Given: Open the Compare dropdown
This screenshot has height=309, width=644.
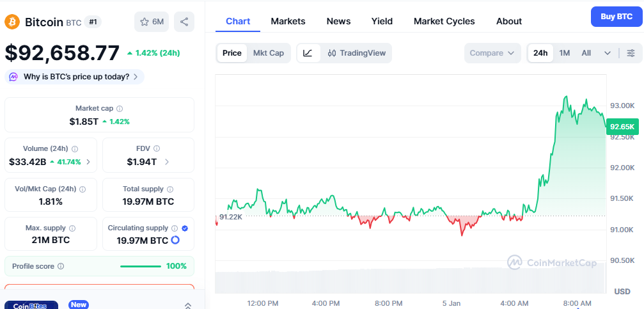Looking at the screenshot, I should (x=492, y=53).
